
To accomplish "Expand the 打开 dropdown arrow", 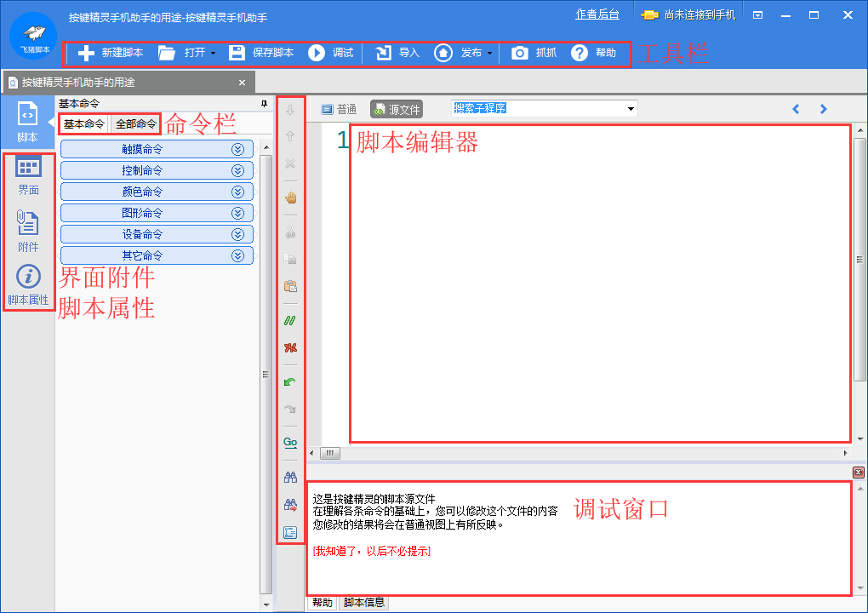I will [213, 53].
